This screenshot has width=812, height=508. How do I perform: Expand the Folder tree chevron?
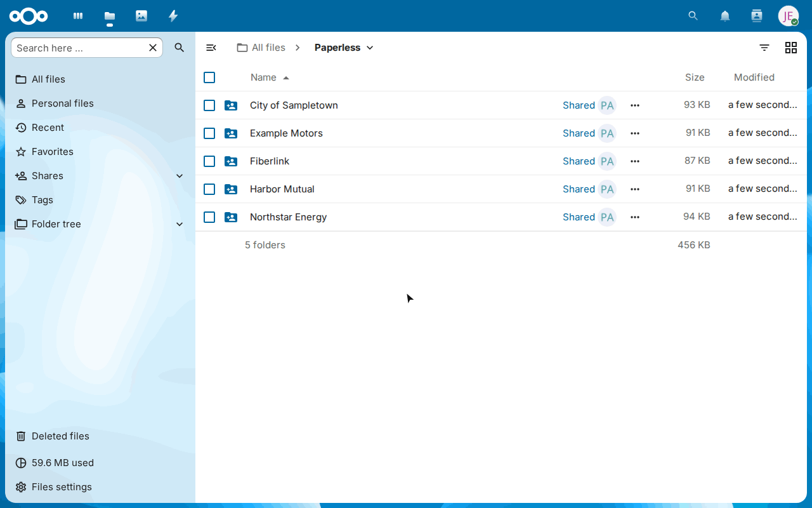click(180, 224)
